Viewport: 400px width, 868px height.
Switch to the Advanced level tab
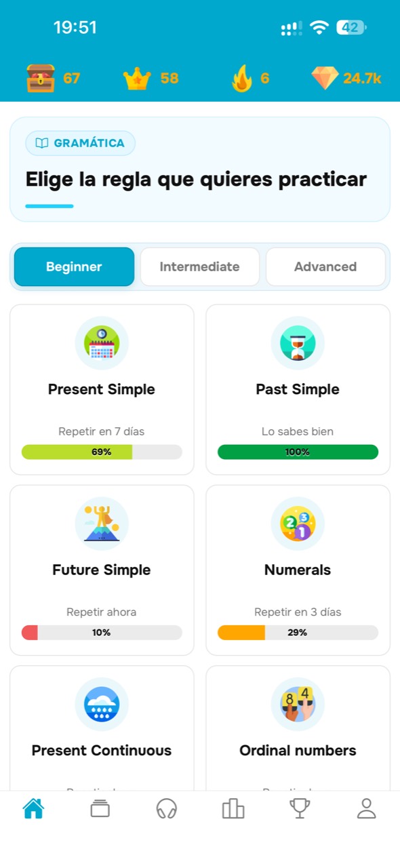(325, 267)
